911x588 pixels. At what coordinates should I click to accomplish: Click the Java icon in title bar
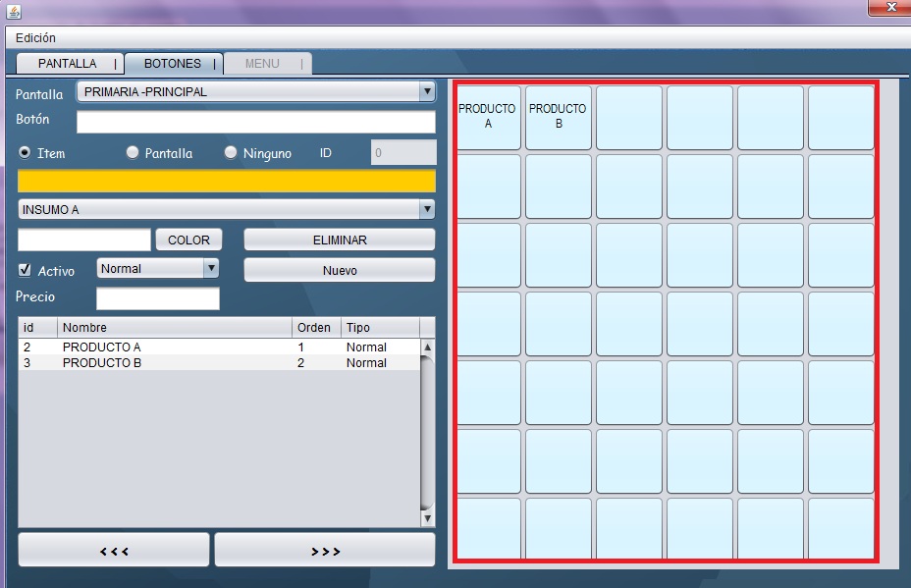pyautogui.click(x=14, y=11)
